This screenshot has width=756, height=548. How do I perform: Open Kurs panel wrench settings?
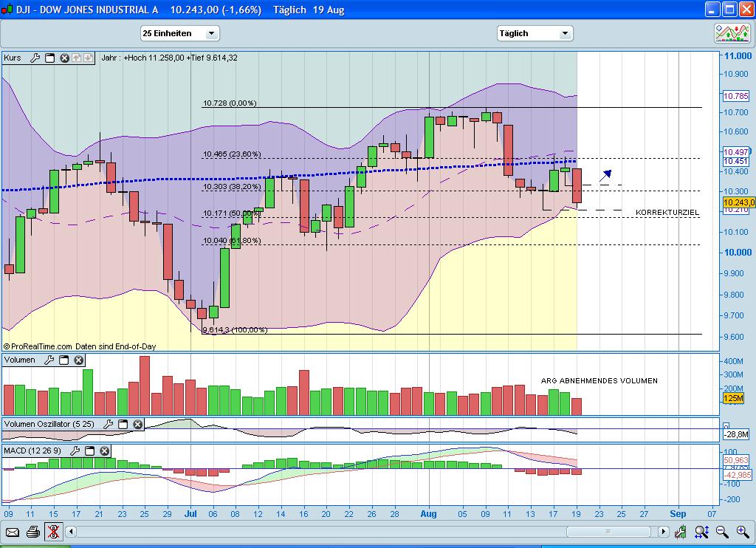click(35, 58)
